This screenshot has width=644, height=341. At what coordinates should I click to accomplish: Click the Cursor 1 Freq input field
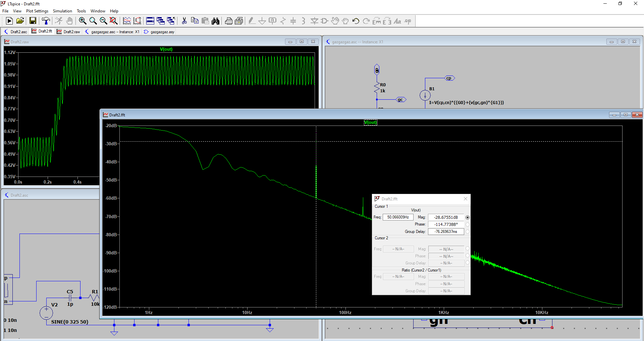tap(398, 217)
